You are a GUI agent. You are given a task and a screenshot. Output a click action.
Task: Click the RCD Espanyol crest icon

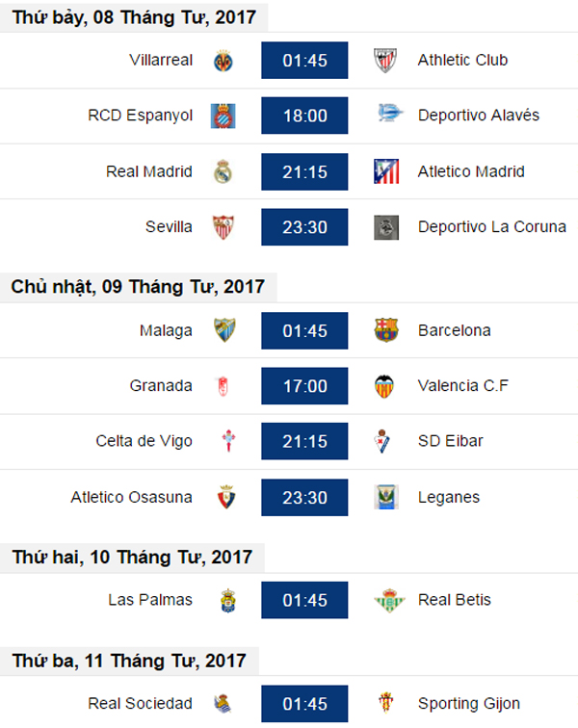(x=223, y=117)
